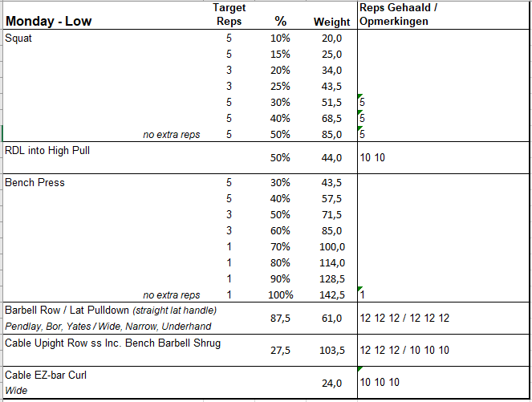The height and width of the screenshot is (402, 532).
Task: Click the "Cable Upright Row ss Inc." exercise cell
Action: coord(112,343)
